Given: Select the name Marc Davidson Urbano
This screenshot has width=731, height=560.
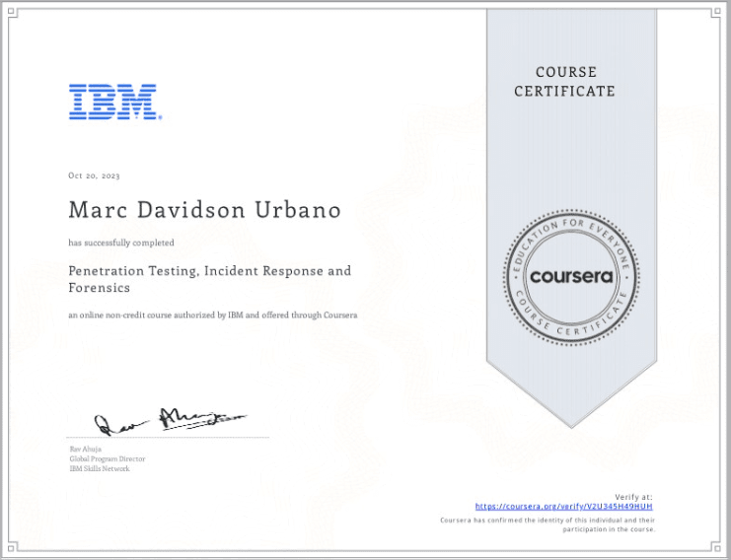Looking at the screenshot, I should tap(204, 210).
